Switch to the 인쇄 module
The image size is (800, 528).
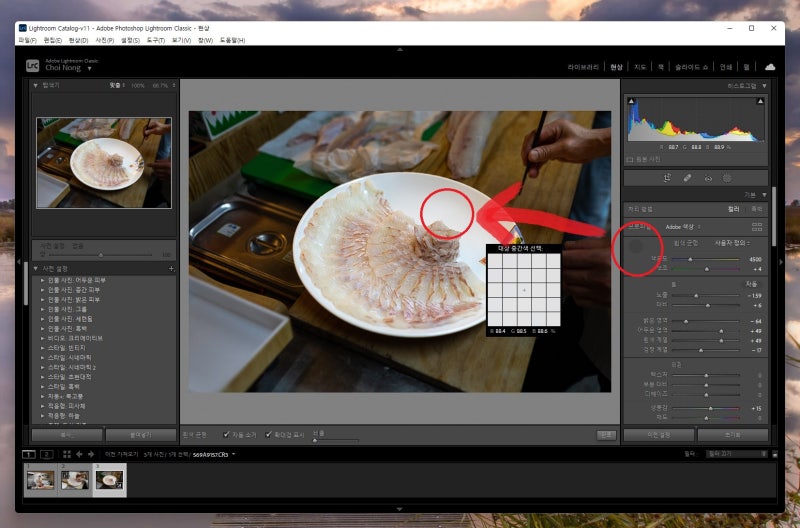point(726,67)
